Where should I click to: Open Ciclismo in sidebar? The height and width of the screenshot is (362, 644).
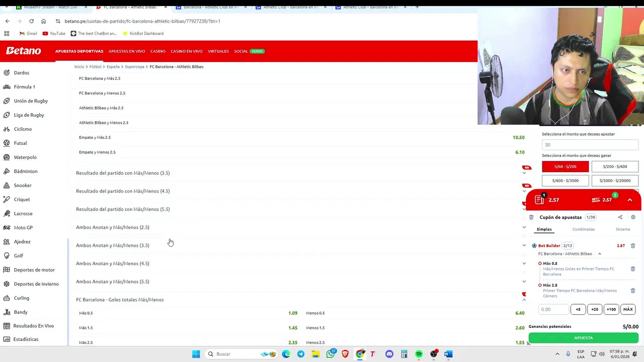pyautogui.click(x=23, y=129)
